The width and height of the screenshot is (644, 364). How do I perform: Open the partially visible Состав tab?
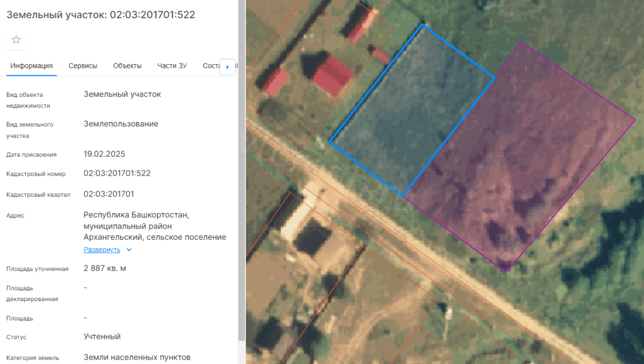(x=211, y=66)
